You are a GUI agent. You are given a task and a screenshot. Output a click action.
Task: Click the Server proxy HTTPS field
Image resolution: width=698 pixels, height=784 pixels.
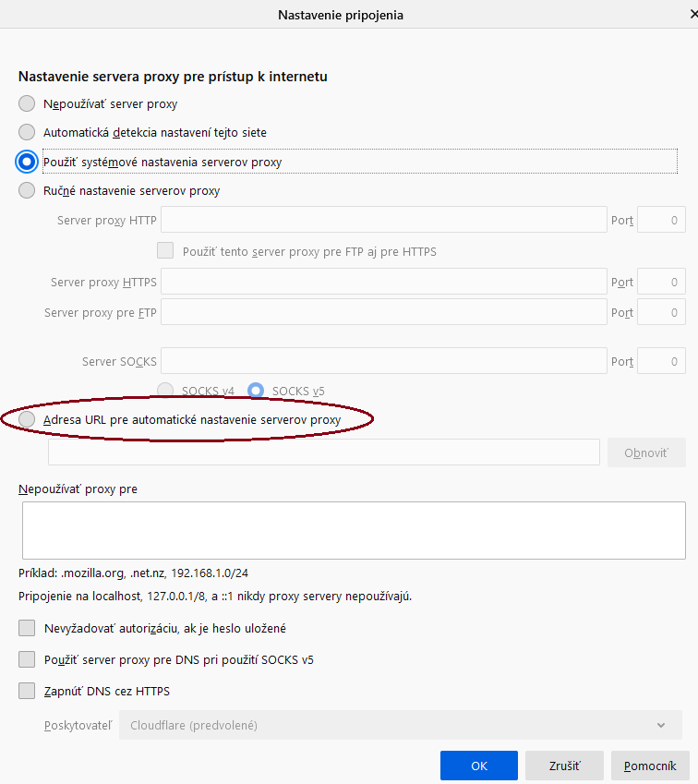383,282
